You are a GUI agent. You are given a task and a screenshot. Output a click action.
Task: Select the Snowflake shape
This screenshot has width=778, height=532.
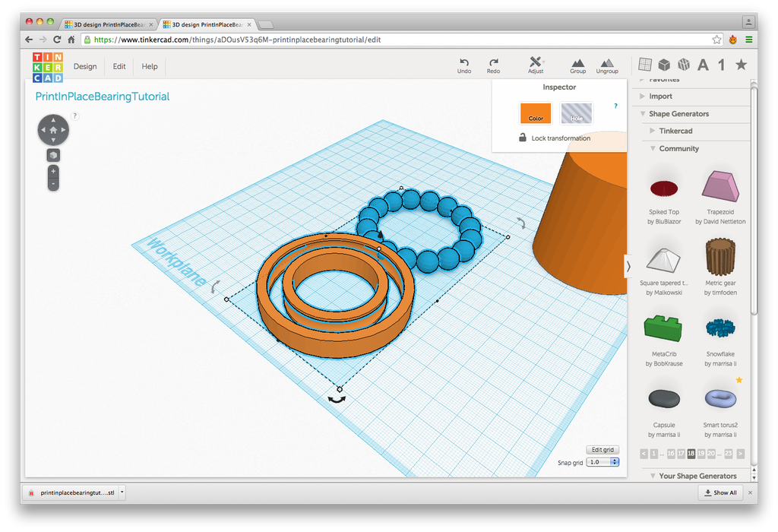point(720,328)
